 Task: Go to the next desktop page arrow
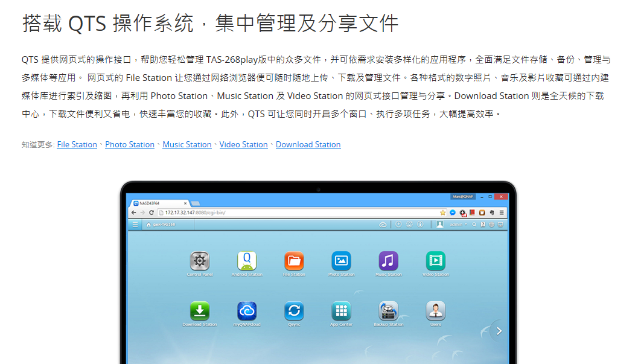(x=499, y=331)
